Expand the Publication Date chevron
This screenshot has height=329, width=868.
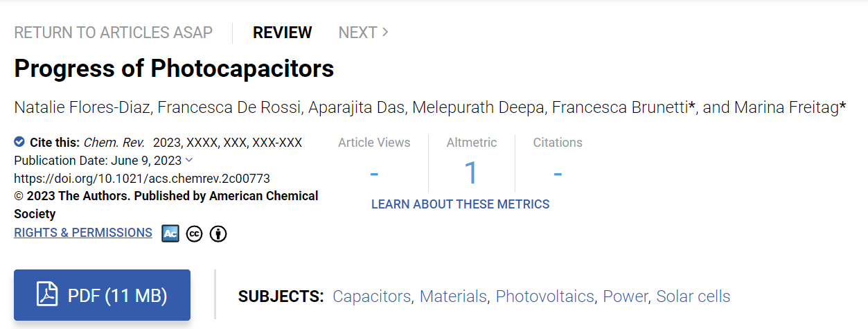(190, 160)
